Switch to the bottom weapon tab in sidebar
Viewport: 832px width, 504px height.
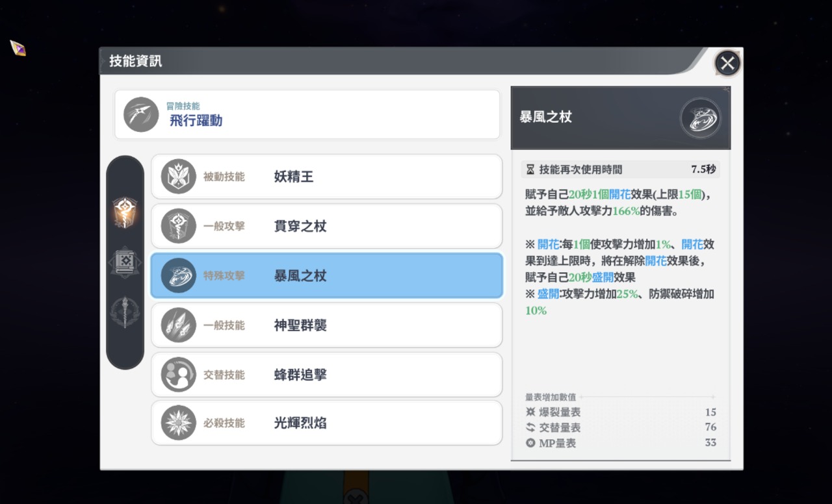click(x=124, y=312)
